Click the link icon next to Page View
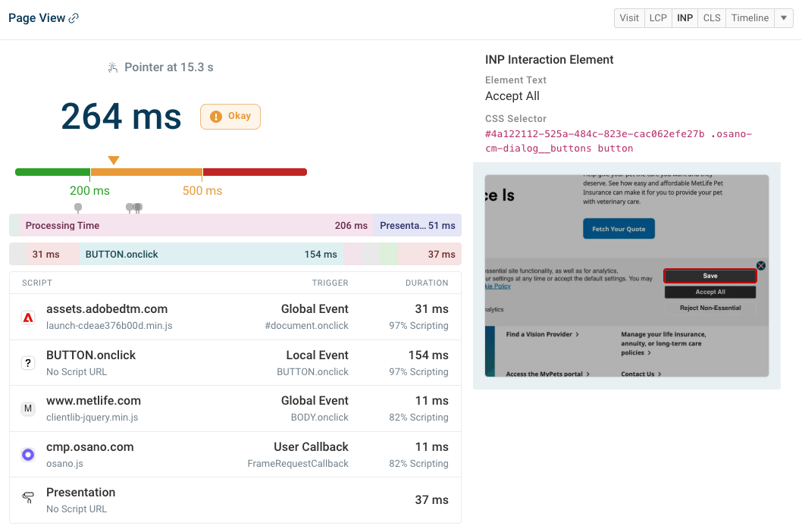Viewport: 802px width, 532px height. point(73,17)
